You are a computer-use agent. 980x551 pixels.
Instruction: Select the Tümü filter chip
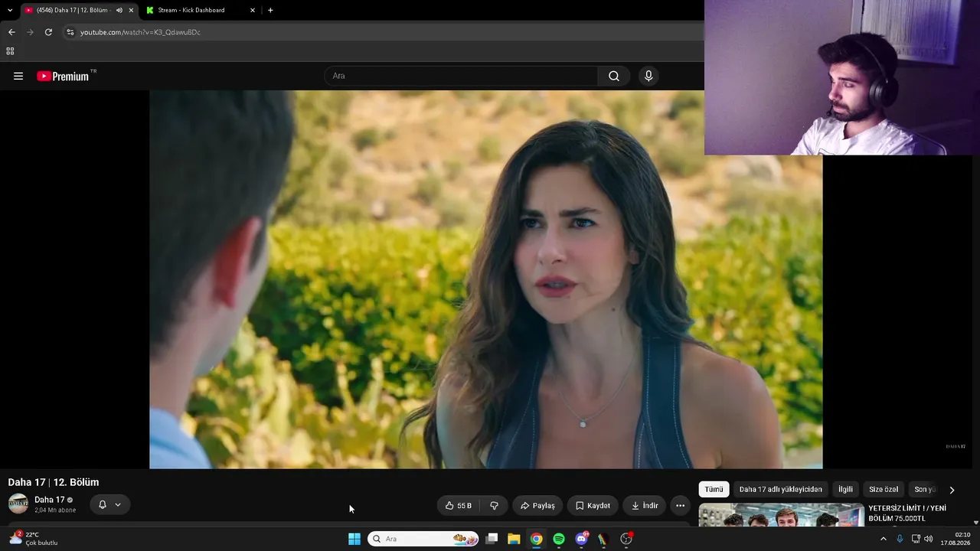[x=714, y=489]
